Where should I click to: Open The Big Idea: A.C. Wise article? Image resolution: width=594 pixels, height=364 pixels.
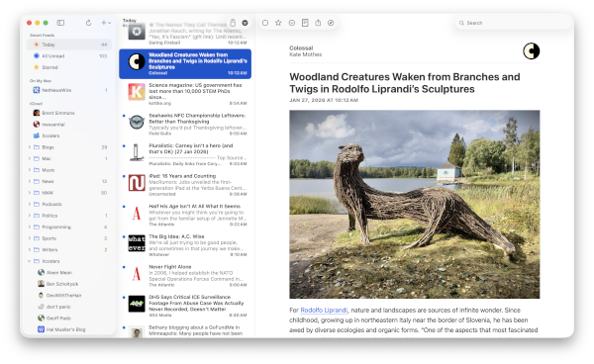(185, 245)
